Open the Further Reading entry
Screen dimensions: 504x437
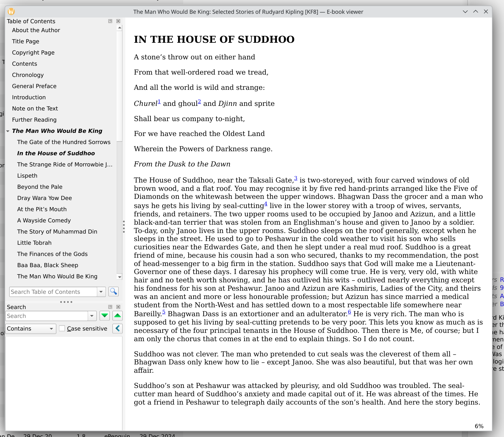tap(34, 120)
